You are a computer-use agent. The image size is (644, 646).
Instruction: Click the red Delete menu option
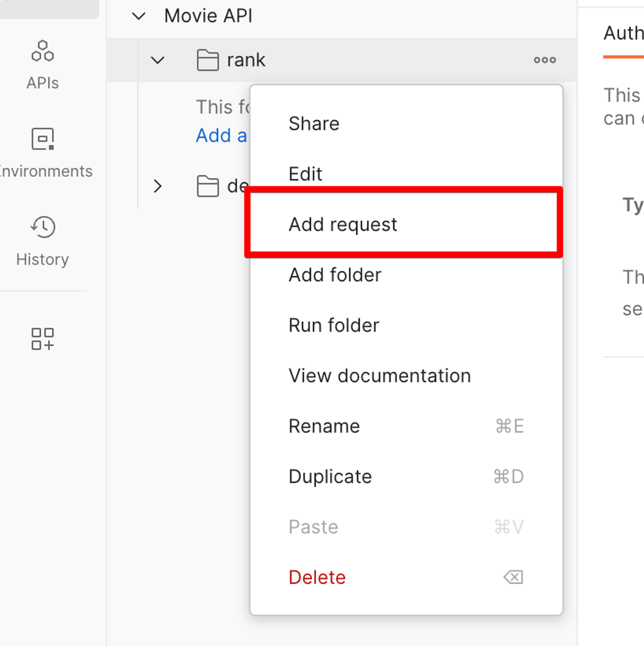(317, 577)
